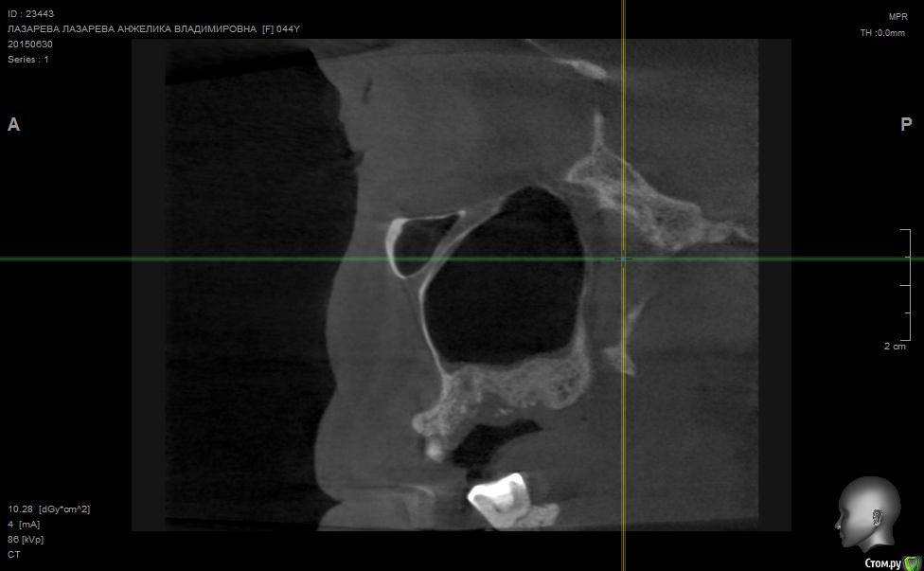Click the TH :0.0mm slab thickness value
The width and height of the screenshot is (924, 571).
(882, 33)
